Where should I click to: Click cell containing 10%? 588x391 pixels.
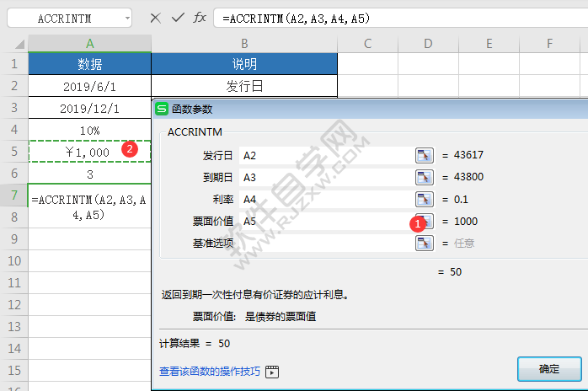(x=89, y=130)
